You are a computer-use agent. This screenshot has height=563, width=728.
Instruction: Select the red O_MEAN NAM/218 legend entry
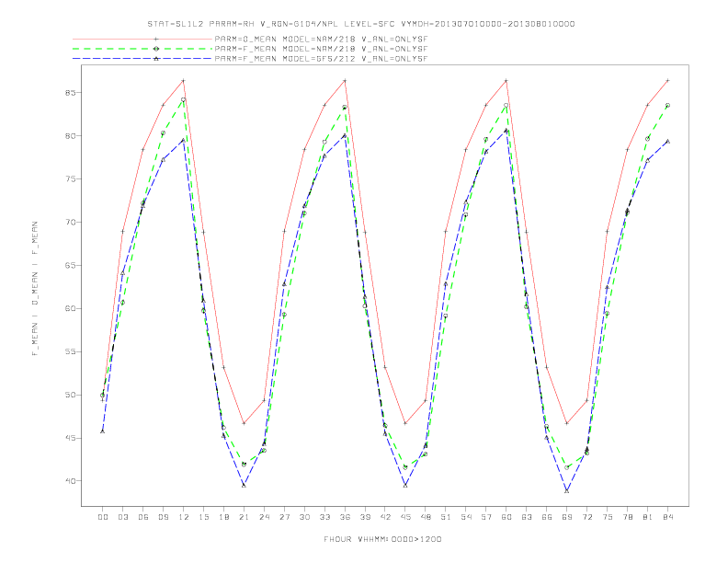[250, 39]
